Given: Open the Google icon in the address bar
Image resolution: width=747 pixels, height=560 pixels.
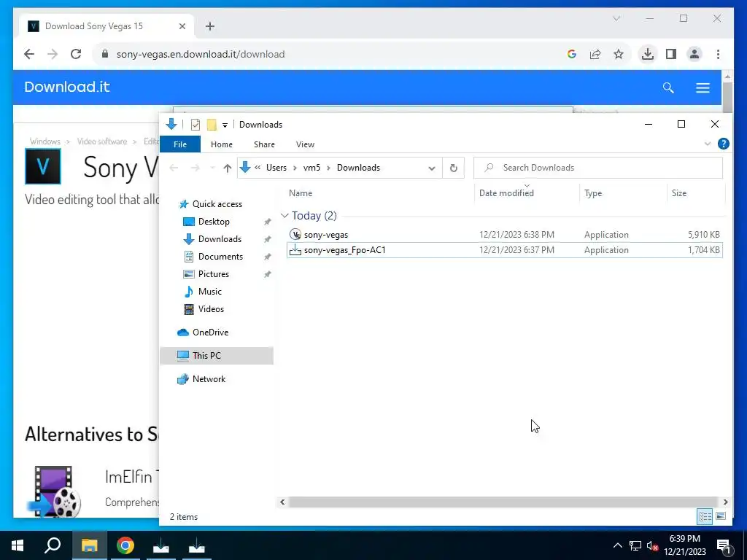Looking at the screenshot, I should (x=572, y=54).
